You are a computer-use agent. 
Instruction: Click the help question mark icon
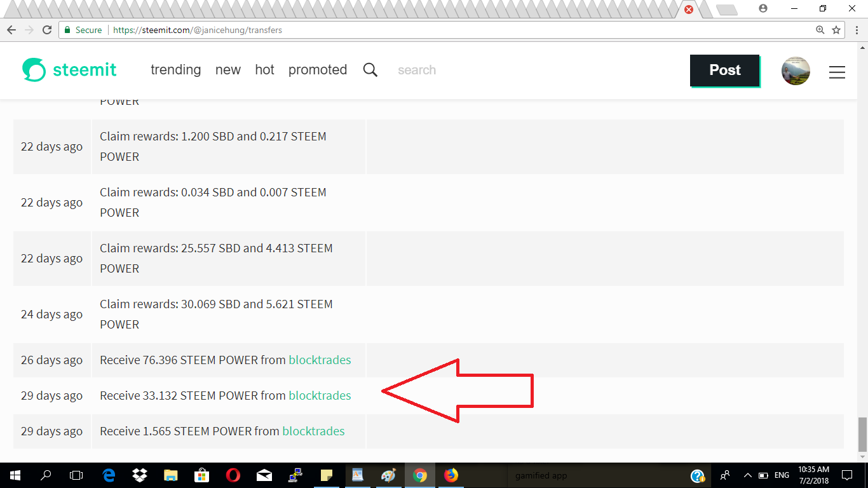pyautogui.click(x=697, y=475)
